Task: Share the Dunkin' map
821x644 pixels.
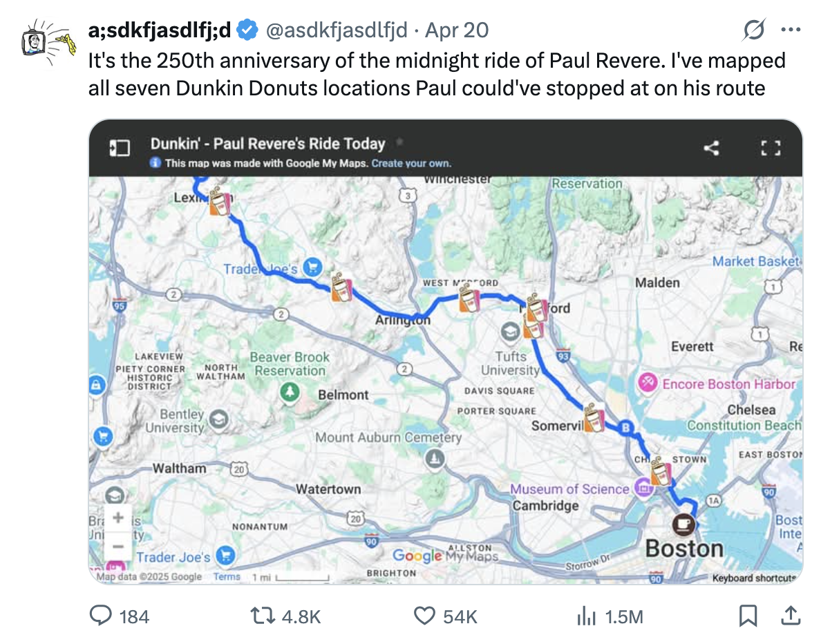Action: click(x=711, y=148)
